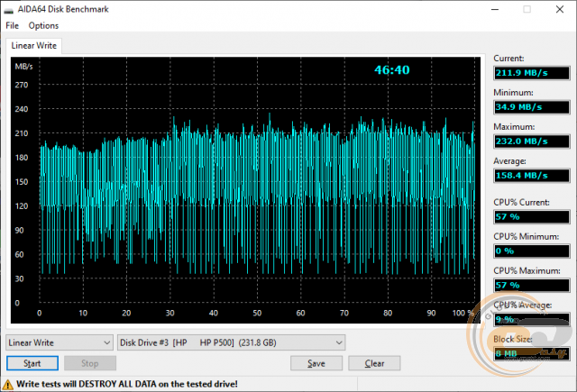Click the MB/s axis label on graph
Image resolution: width=577 pixels, height=392 pixels.
[x=23, y=67]
